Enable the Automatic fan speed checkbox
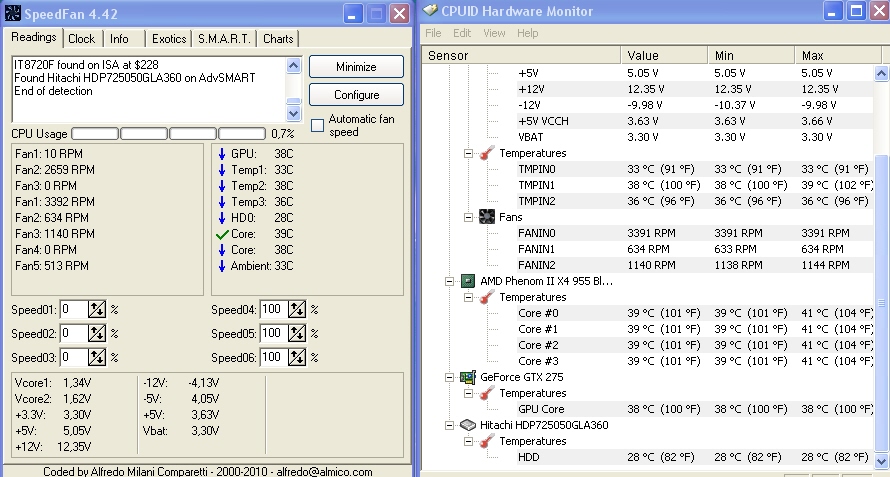Viewport: 890px width, 477px height. (317, 125)
